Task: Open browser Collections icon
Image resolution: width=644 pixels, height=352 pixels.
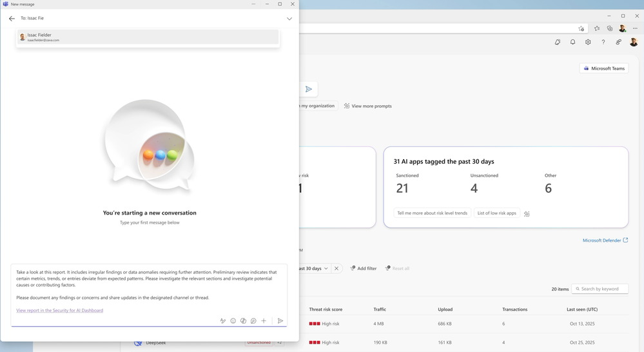Action: tap(609, 28)
